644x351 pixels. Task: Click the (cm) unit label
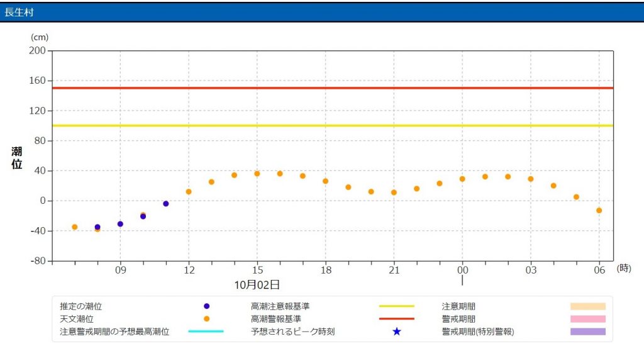click(40, 37)
